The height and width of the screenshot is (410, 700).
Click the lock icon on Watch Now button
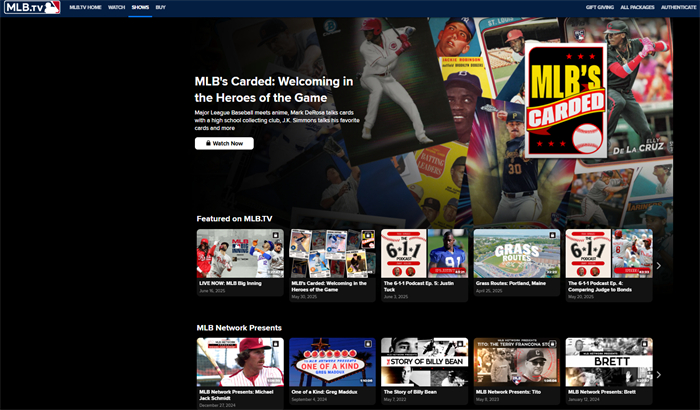[208, 143]
